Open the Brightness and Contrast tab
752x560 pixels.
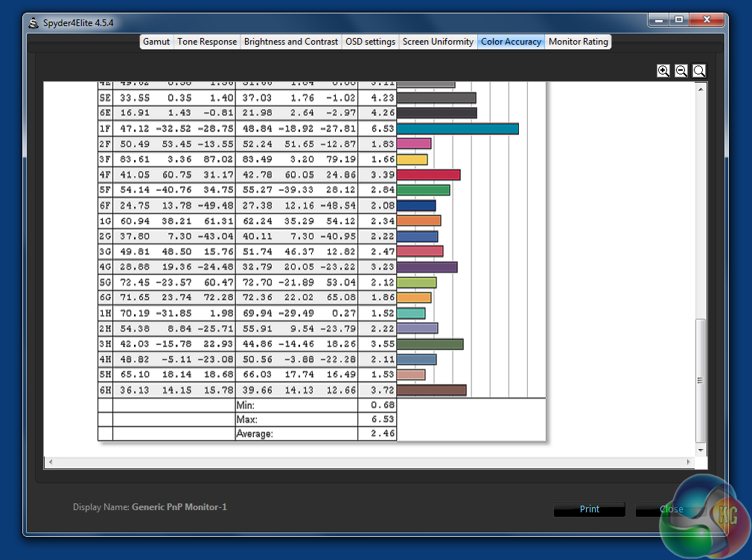point(291,42)
